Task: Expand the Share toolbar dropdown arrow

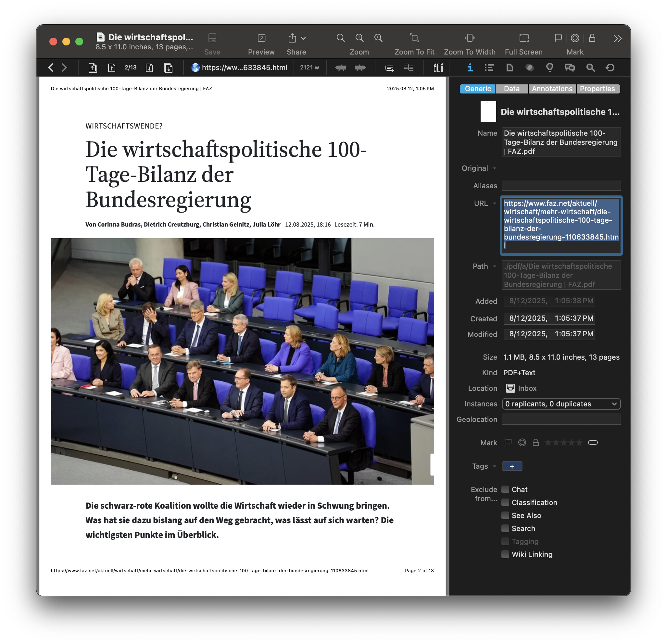Action: point(303,38)
